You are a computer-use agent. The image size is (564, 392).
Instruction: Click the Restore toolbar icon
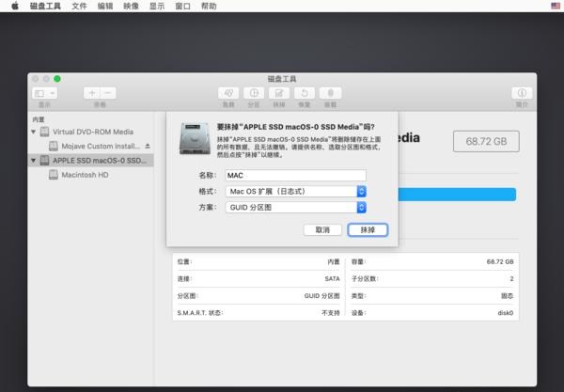[x=305, y=93]
